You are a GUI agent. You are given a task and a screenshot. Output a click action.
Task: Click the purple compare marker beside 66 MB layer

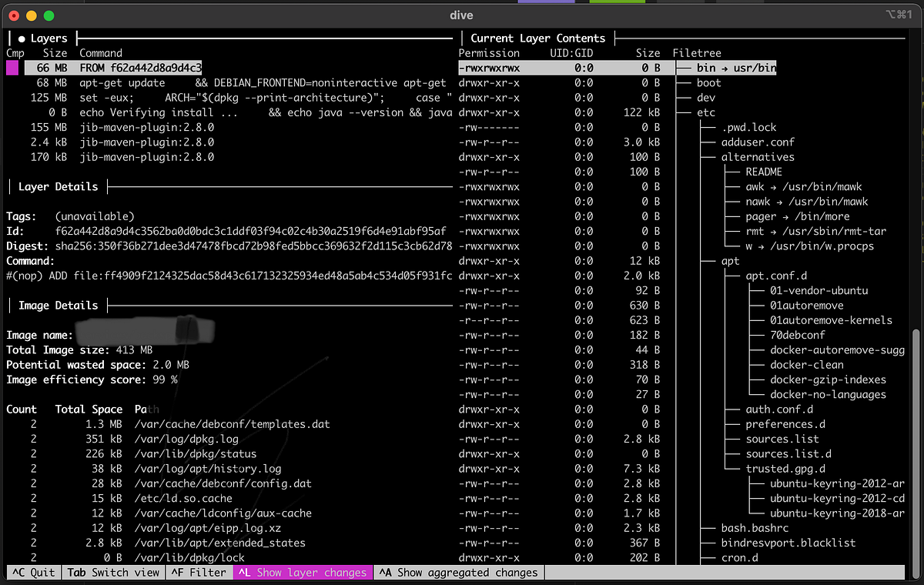click(x=12, y=68)
